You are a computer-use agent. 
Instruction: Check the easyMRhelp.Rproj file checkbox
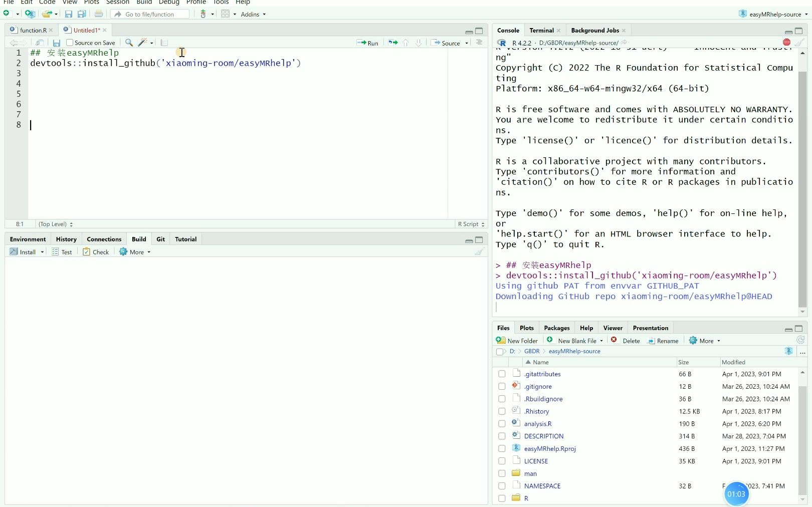[x=502, y=449]
